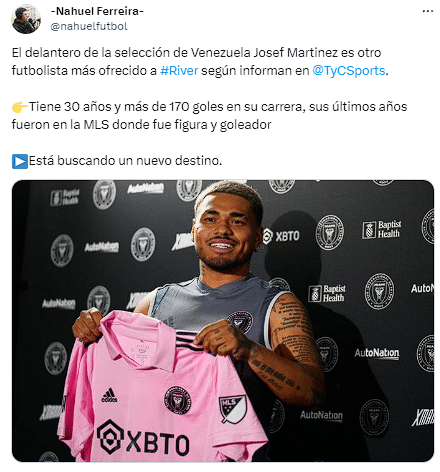Click Nahuel Ferreira's profile avatar
The height and width of the screenshot is (472, 440).
pyautogui.click(x=26, y=19)
